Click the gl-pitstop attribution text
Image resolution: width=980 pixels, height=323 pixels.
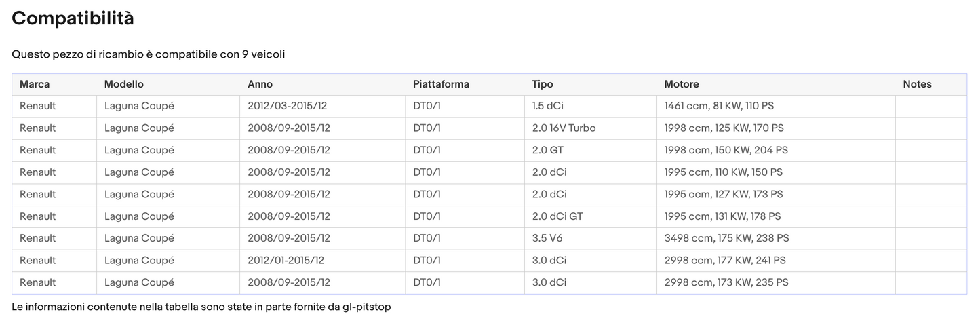click(201, 307)
